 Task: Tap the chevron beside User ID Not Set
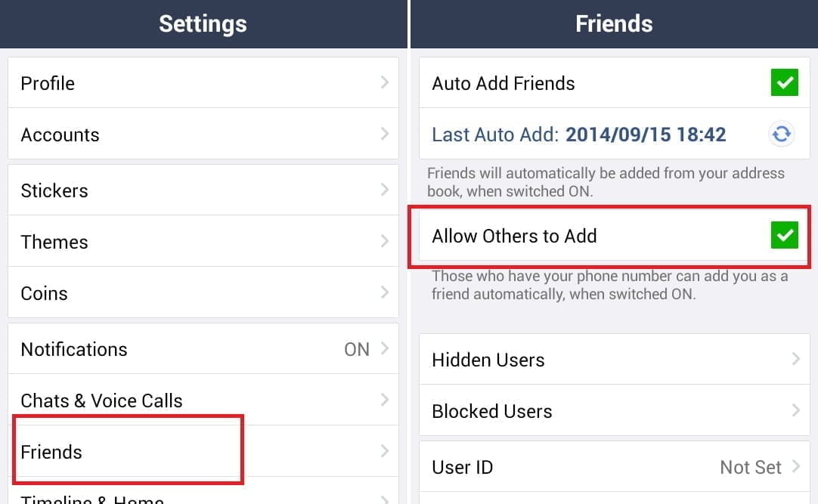point(796,466)
